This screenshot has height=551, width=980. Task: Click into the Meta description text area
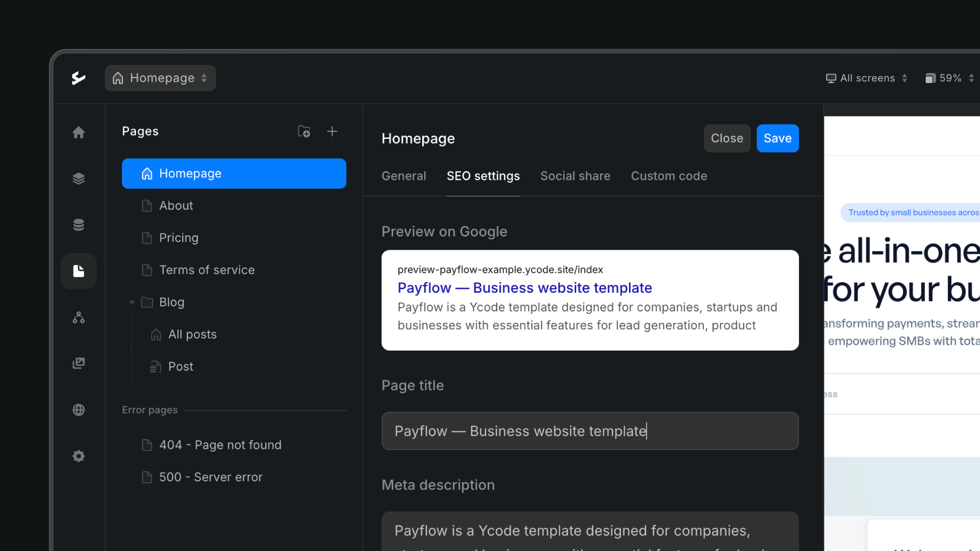[x=590, y=531]
